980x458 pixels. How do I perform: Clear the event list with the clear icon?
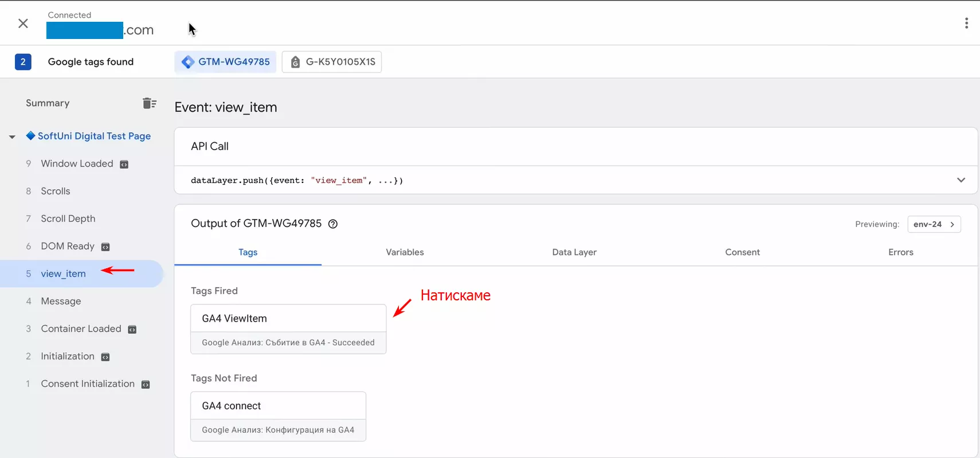[x=150, y=103]
